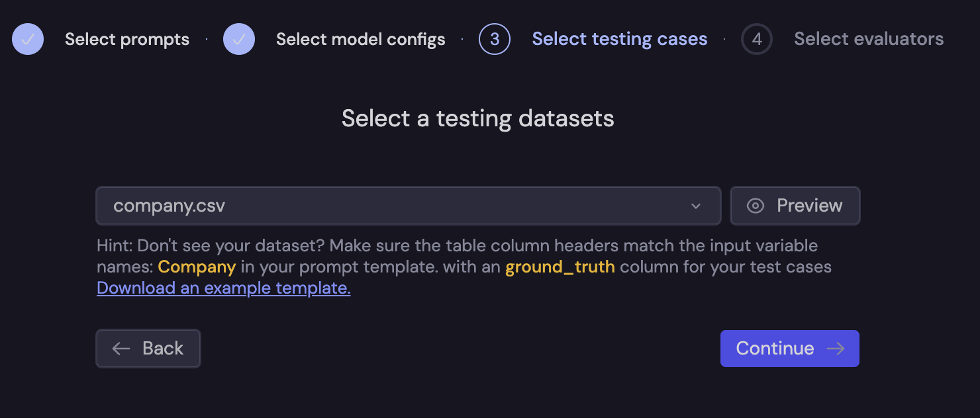Preview the company.csv dataset

795,206
